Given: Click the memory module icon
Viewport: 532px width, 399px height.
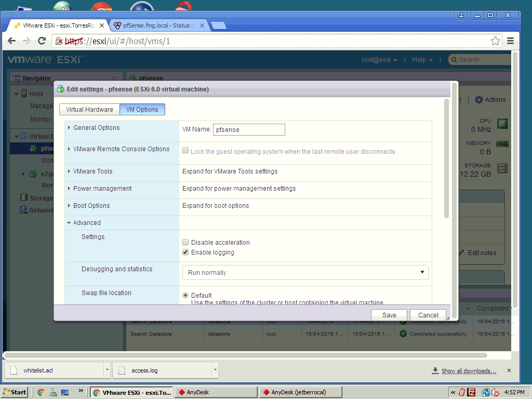Looking at the screenshot, I should click(x=502, y=144).
